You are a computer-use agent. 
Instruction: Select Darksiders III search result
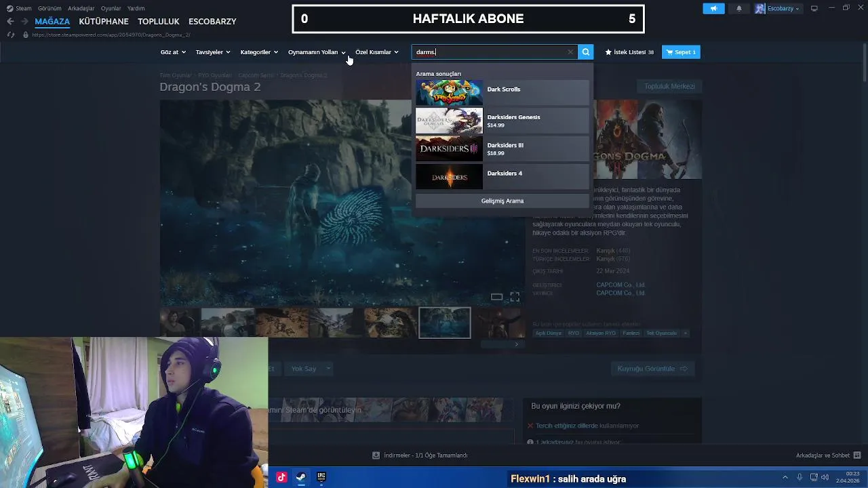[x=502, y=148]
